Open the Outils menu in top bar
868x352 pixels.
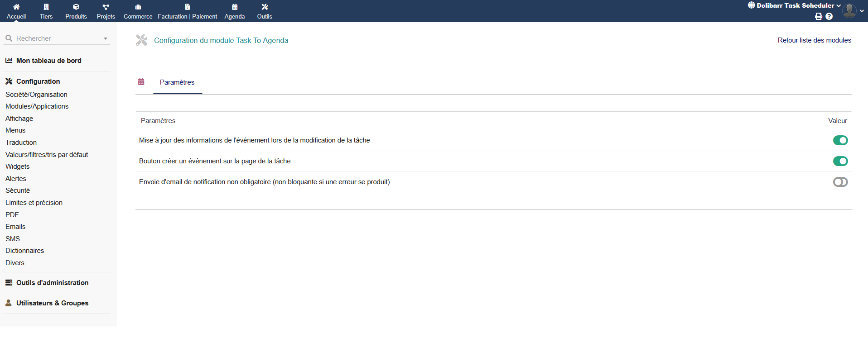[265, 11]
